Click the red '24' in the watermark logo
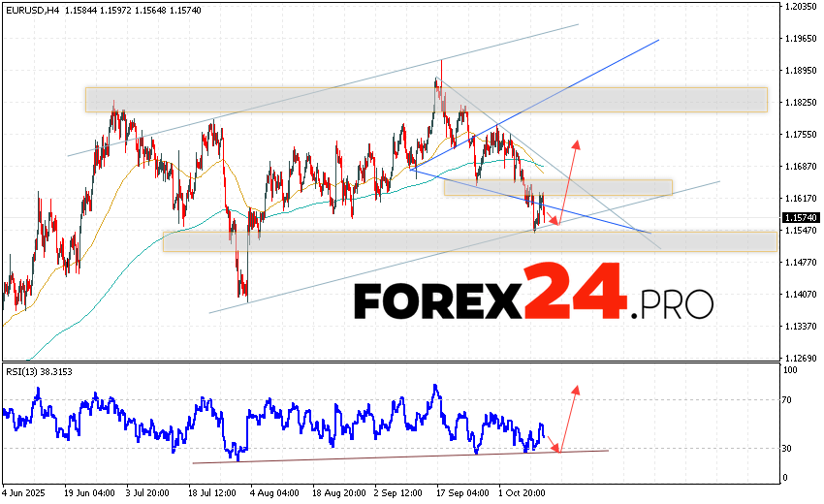This screenshot has height=504, width=824. 576,294
